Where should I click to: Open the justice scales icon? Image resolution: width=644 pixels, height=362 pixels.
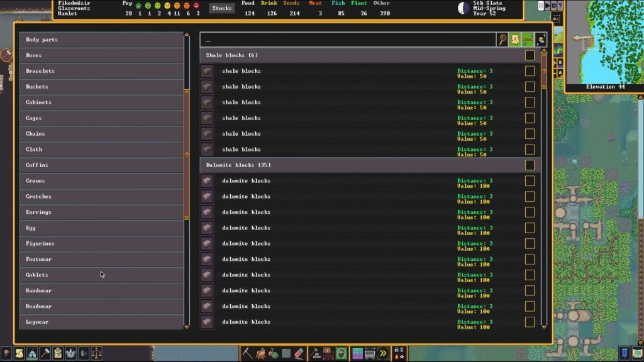pyautogui.click(x=96, y=353)
